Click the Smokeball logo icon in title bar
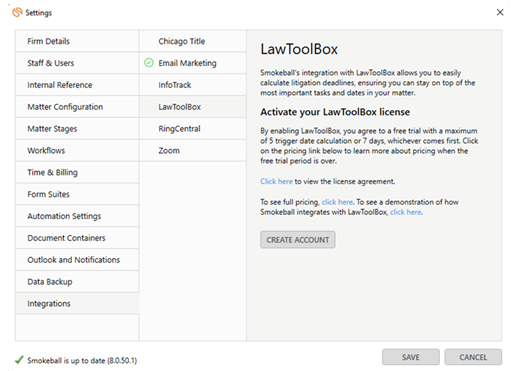 pyautogui.click(x=17, y=12)
